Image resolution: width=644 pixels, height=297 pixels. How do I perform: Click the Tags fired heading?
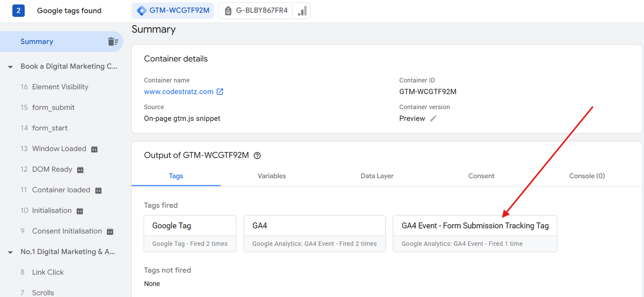click(x=161, y=206)
